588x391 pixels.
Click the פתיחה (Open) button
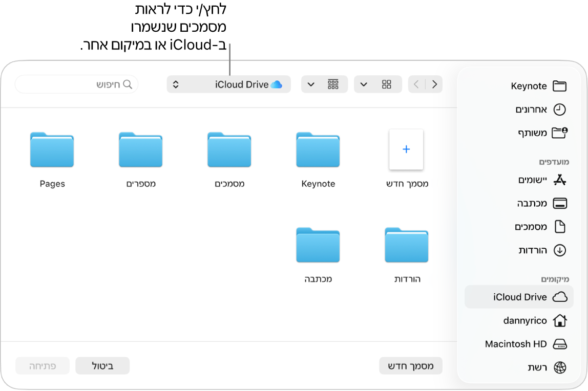tap(43, 365)
